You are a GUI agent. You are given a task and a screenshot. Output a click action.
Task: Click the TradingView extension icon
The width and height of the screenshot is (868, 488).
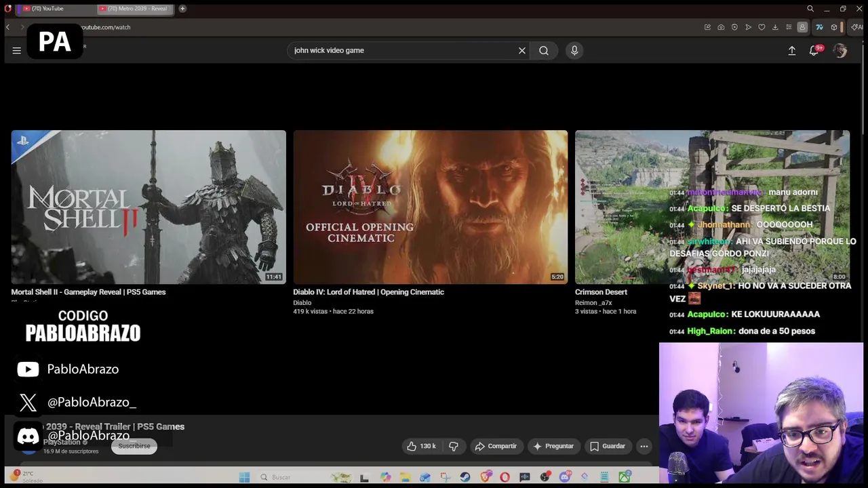pos(819,27)
